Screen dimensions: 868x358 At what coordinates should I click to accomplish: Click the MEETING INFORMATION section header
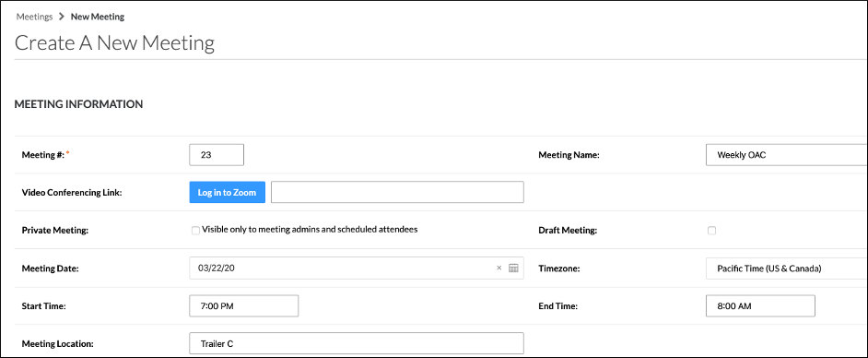click(78, 104)
